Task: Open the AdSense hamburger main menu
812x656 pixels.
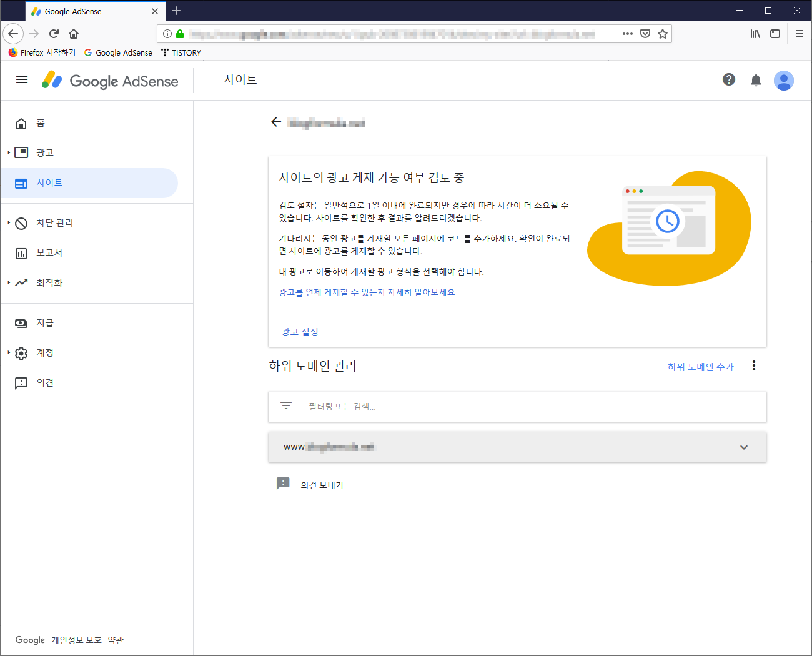Action: 22,79
